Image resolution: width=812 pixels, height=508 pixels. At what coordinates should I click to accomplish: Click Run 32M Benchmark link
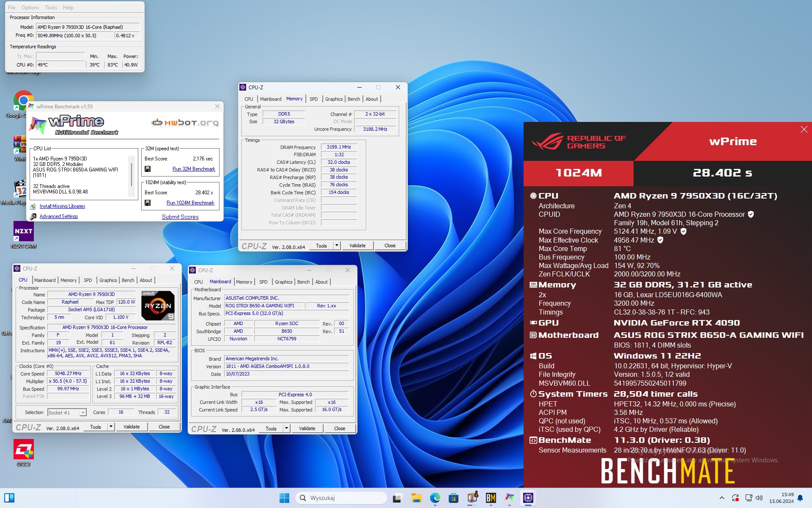tap(194, 169)
